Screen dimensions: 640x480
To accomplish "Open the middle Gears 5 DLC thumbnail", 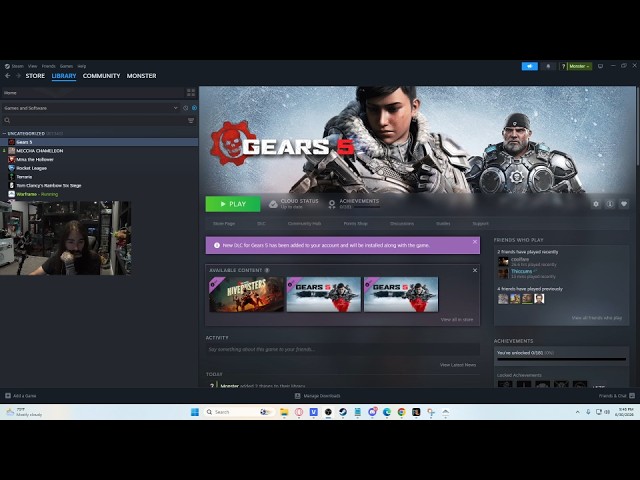I will pos(324,294).
